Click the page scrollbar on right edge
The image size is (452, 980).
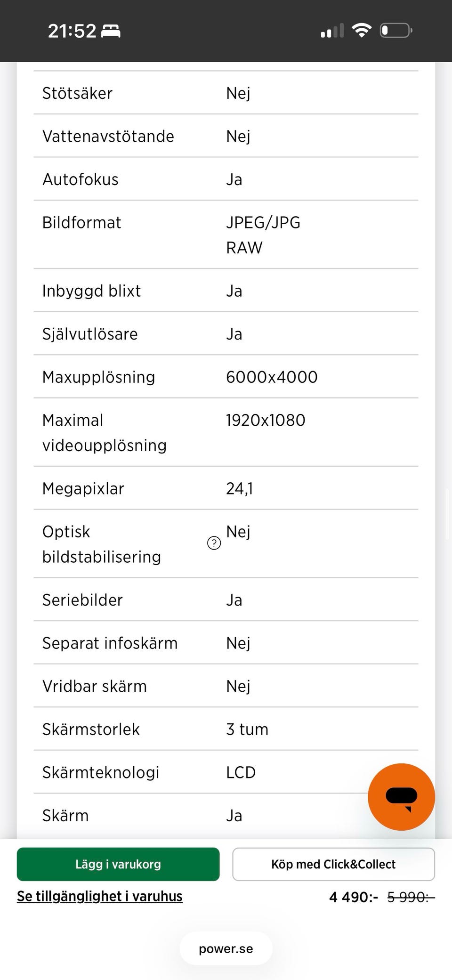[447, 514]
